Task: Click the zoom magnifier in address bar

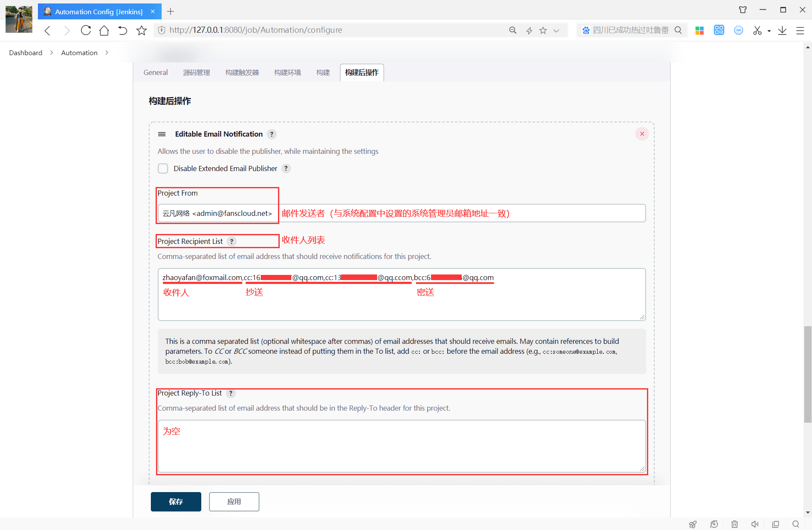Action: click(513, 30)
